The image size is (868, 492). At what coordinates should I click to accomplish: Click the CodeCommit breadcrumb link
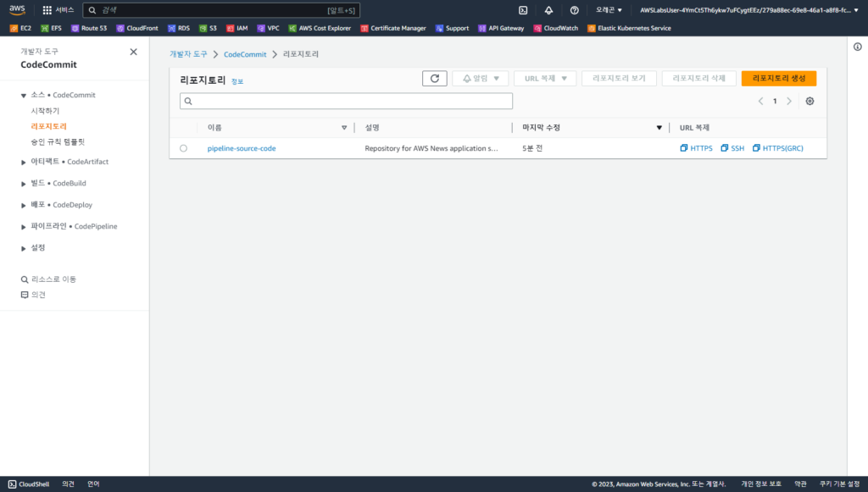pyautogui.click(x=245, y=54)
